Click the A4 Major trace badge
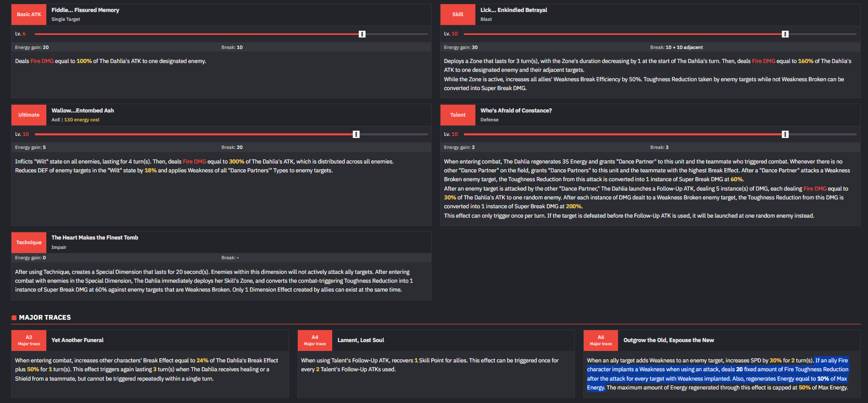Image resolution: width=868 pixels, height=403 pixels. click(x=315, y=340)
